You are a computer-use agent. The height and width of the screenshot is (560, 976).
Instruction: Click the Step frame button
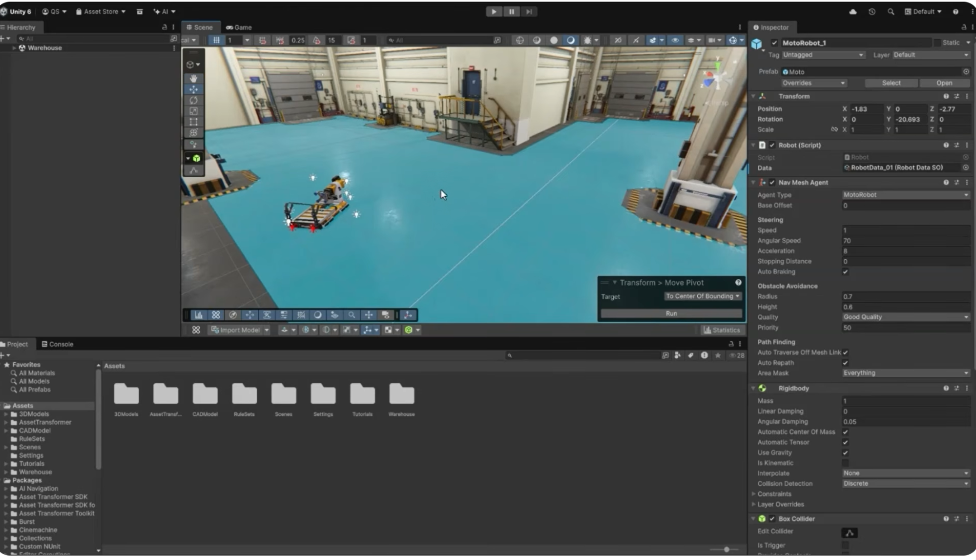pos(529,11)
